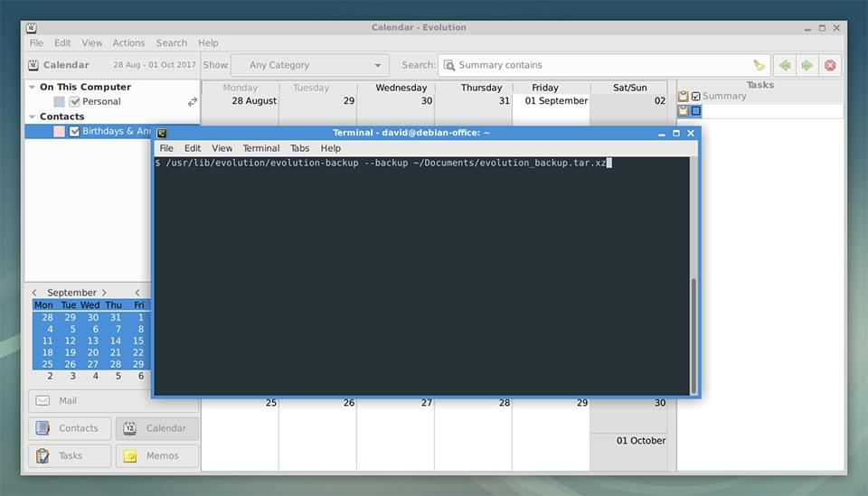Screen dimensions: 868x496
Task: Collapse the On This Computer group
Action: coord(33,88)
